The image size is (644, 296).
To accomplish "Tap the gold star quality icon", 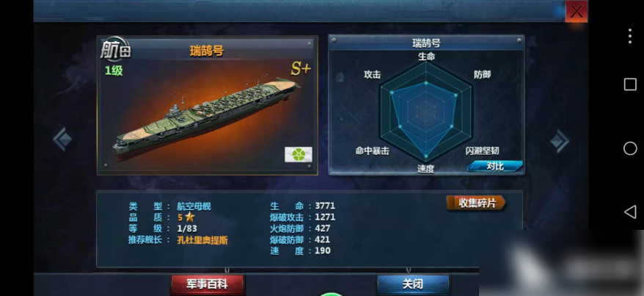I will (189, 217).
